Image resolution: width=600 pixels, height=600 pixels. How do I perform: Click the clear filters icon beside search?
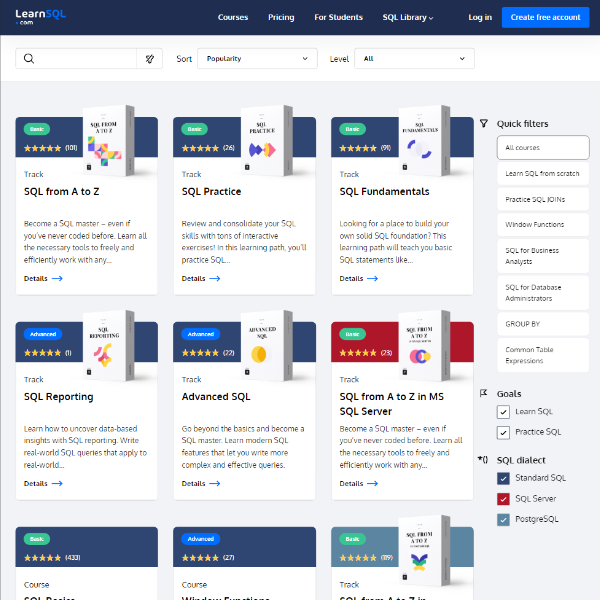(150, 59)
